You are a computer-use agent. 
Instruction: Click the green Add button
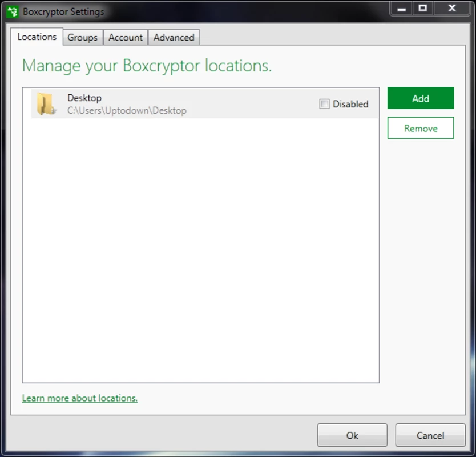click(421, 98)
